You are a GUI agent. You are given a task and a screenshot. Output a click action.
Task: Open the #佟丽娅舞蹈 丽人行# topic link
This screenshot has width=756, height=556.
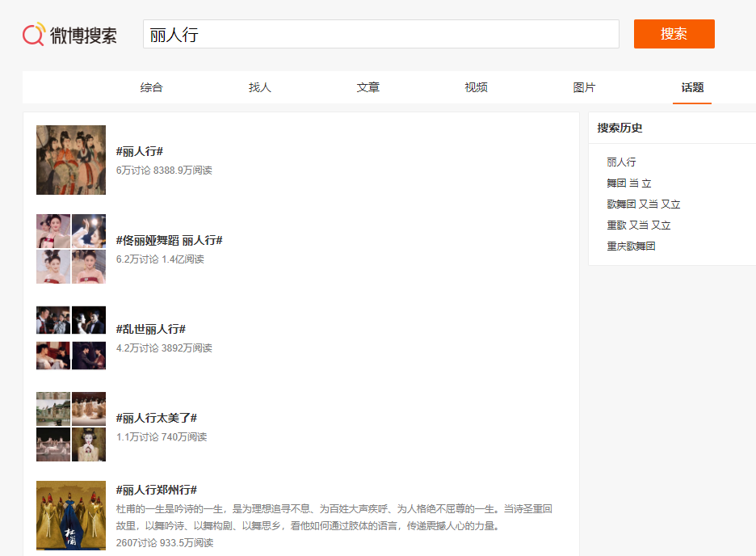[169, 241]
